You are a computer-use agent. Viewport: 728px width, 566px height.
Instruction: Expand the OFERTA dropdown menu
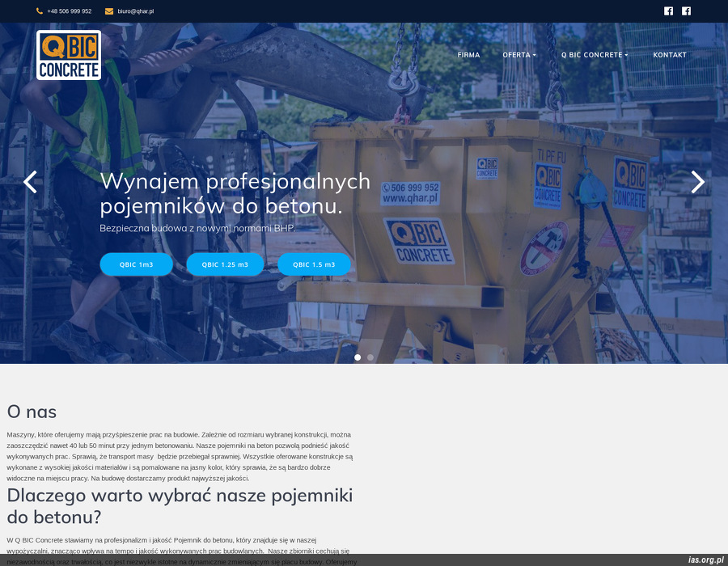(518, 55)
